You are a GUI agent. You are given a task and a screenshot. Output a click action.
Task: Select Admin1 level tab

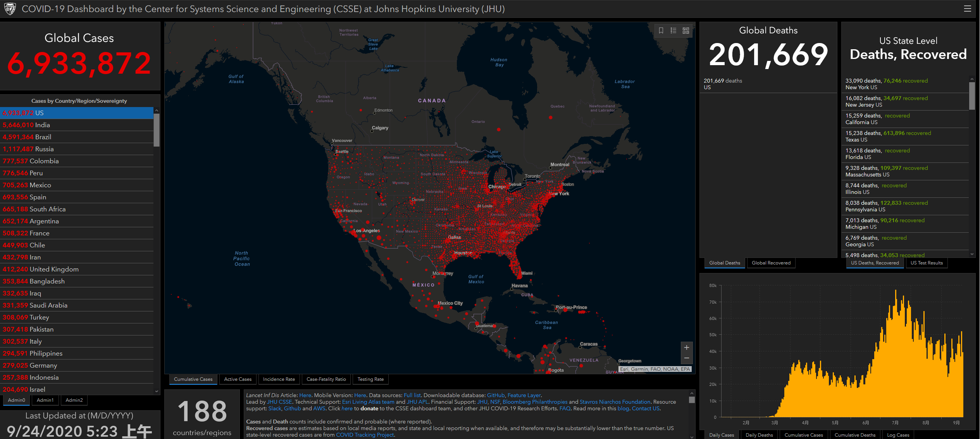45,400
